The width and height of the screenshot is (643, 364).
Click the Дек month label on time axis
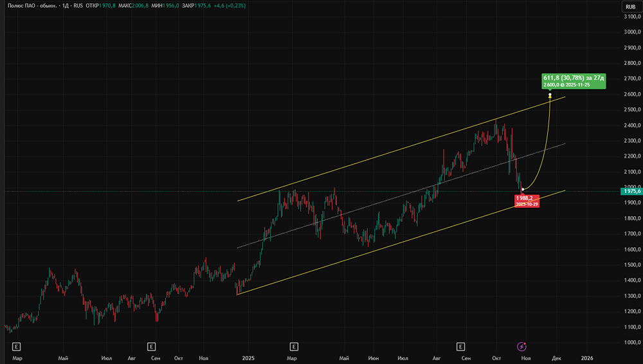pos(556,358)
